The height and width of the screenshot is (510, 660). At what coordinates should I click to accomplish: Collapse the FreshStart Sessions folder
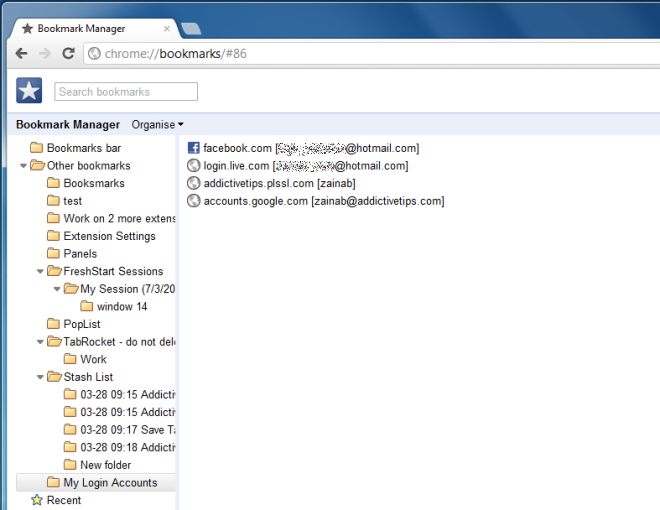40,271
